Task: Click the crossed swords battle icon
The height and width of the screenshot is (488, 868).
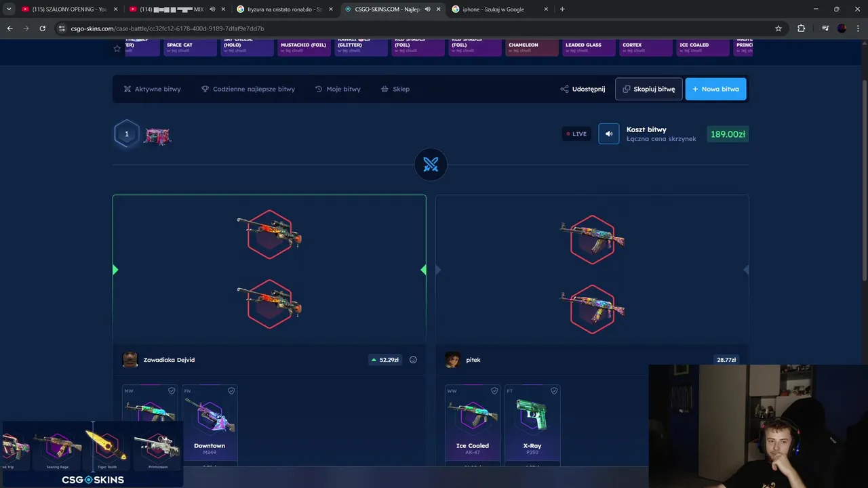Action: 431,164
